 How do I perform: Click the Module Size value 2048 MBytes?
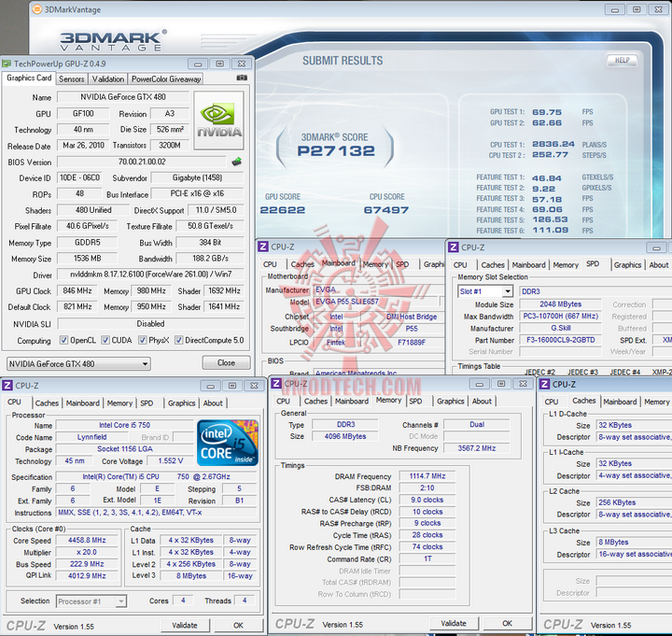point(560,304)
